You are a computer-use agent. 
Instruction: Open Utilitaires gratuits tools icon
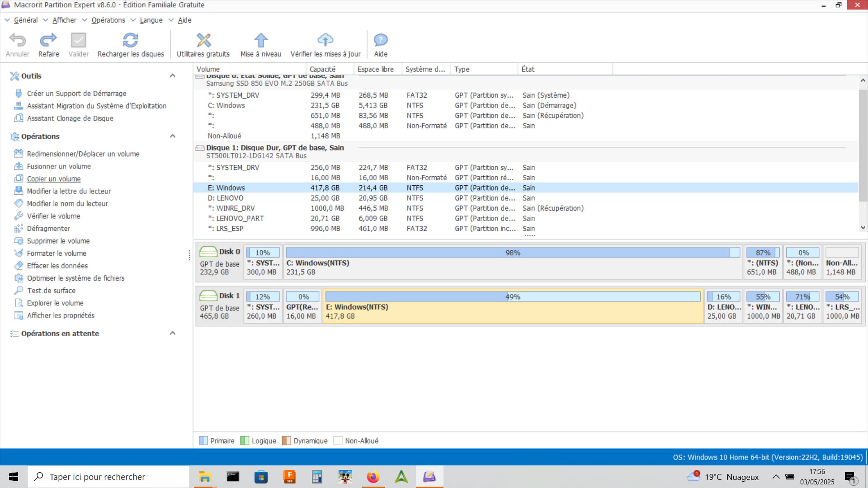(203, 40)
